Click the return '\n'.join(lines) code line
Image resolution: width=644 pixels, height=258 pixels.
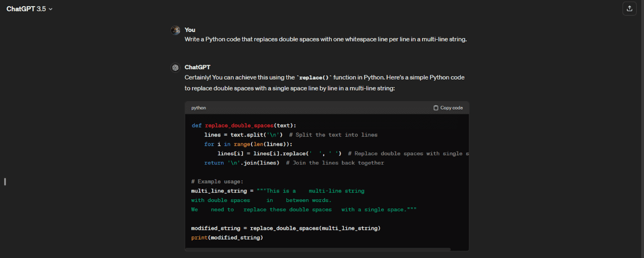tap(241, 163)
